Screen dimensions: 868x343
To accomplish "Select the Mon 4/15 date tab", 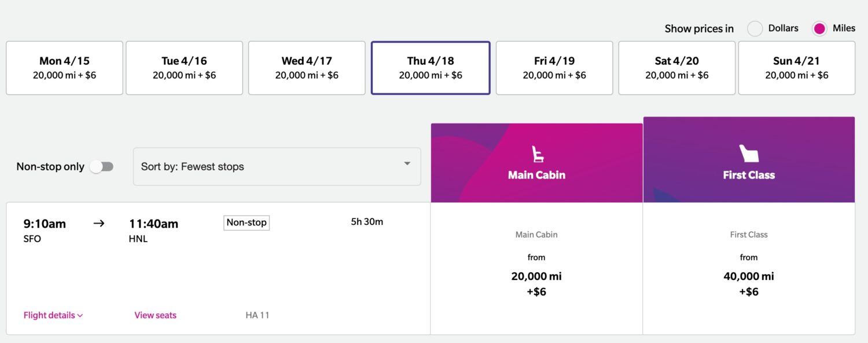I will 64,67.
